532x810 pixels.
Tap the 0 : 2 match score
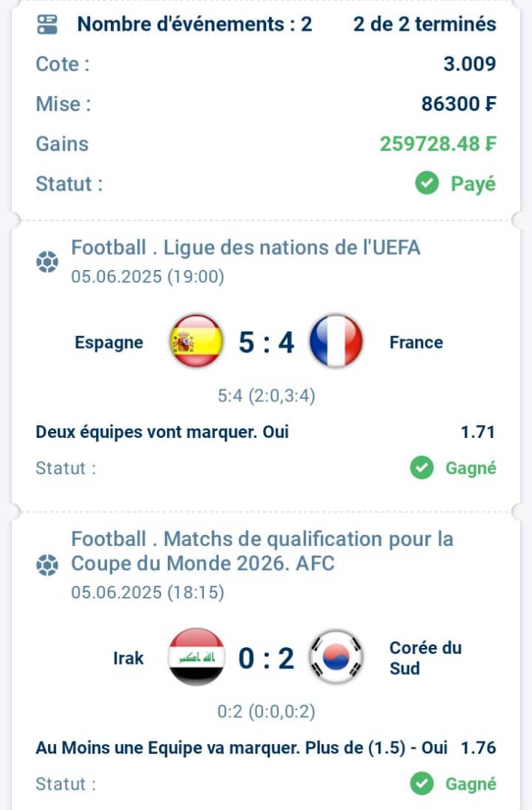[266, 658]
